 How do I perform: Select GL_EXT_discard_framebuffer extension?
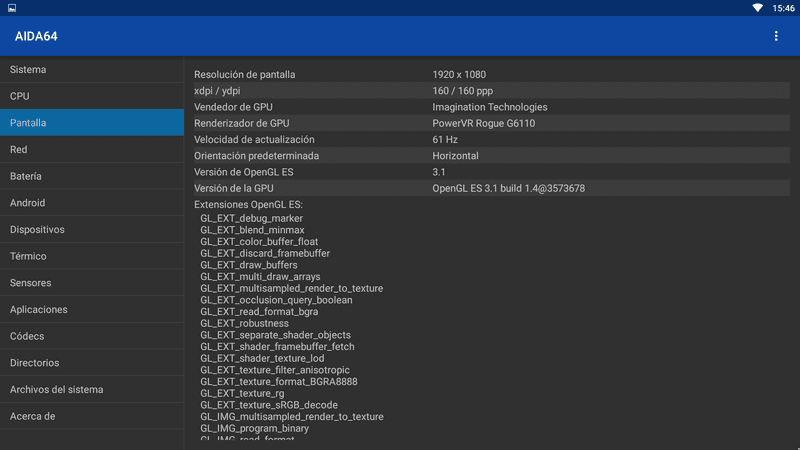tap(265, 254)
